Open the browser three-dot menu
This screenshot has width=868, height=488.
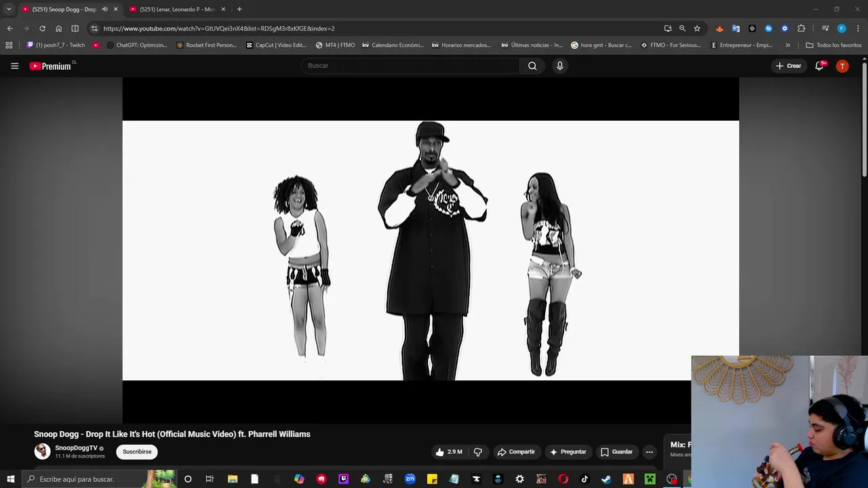(x=858, y=28)
